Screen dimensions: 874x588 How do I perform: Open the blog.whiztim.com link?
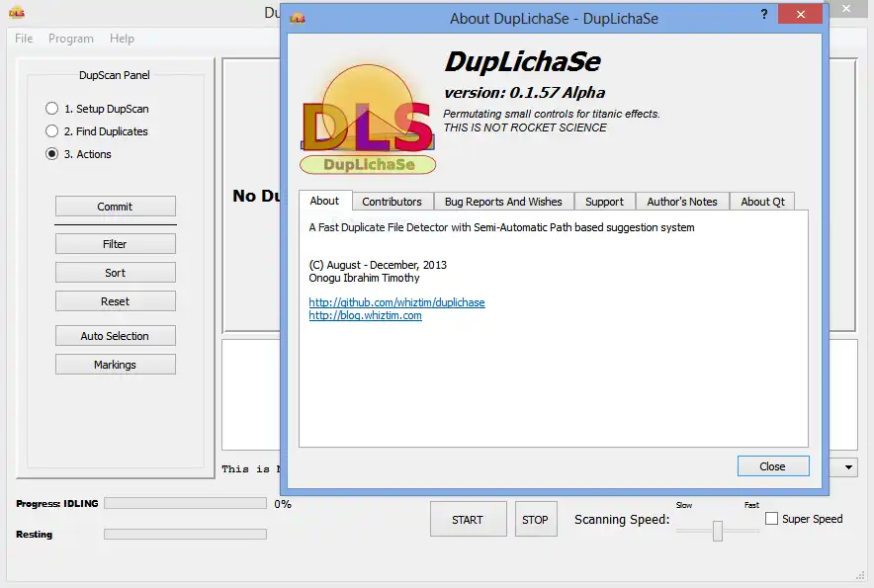(x=365, y=315)
